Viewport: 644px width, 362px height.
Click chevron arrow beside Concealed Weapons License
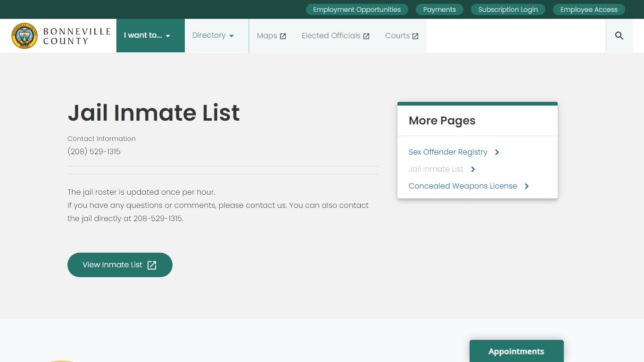click(x=527, y=186)
